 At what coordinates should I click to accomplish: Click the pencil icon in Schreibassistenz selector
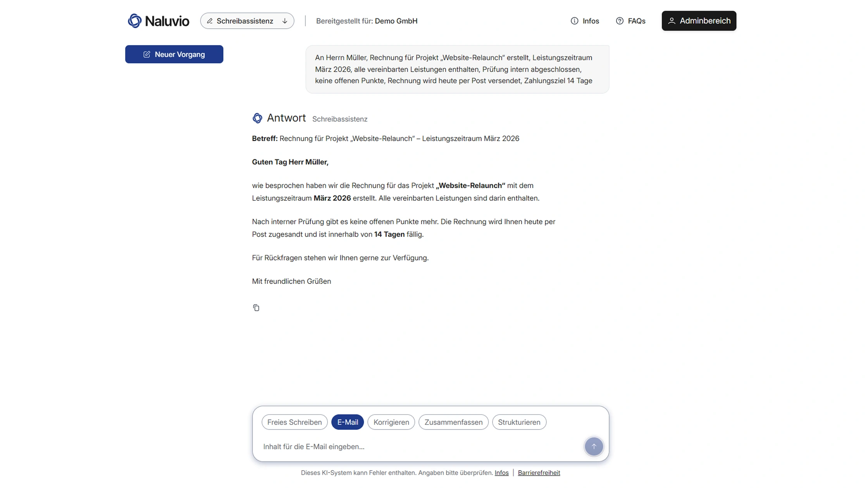pos(210,21)
